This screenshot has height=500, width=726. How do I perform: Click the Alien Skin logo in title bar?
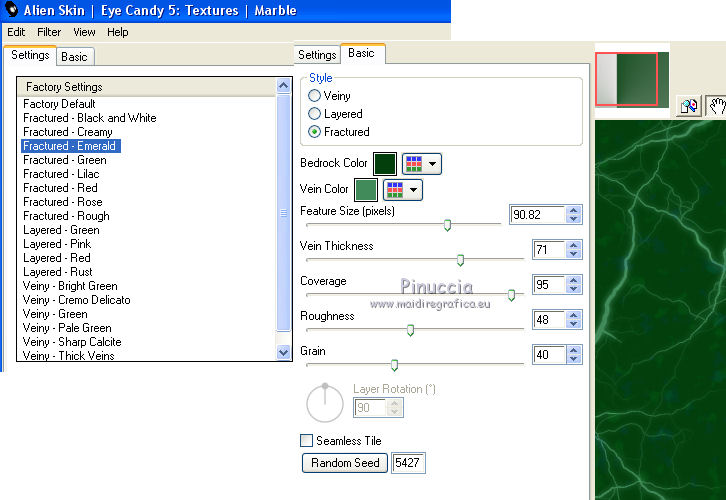point(10,10)
